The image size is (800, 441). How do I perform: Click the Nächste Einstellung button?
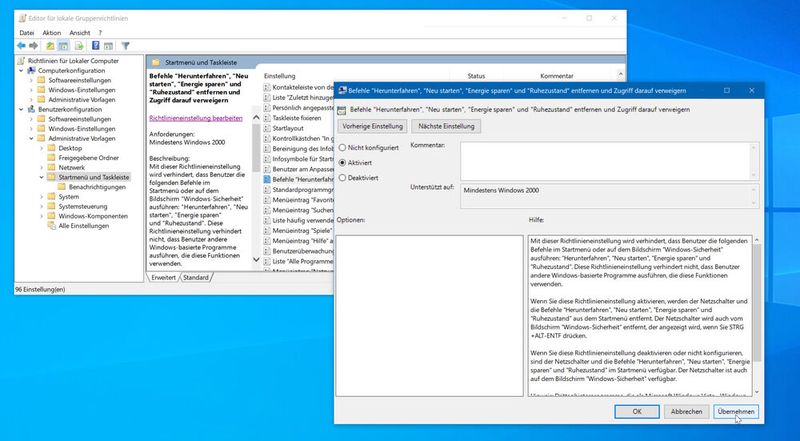tap(446, 126)
